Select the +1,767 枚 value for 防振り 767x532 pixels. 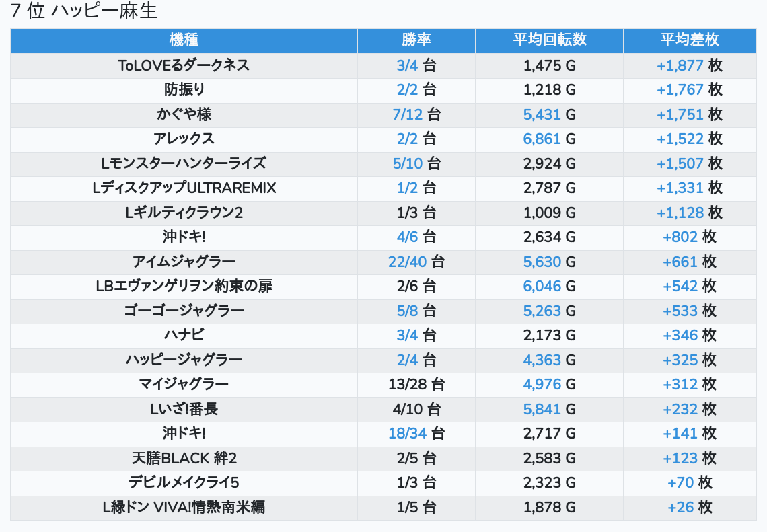(x=690, y=90)
